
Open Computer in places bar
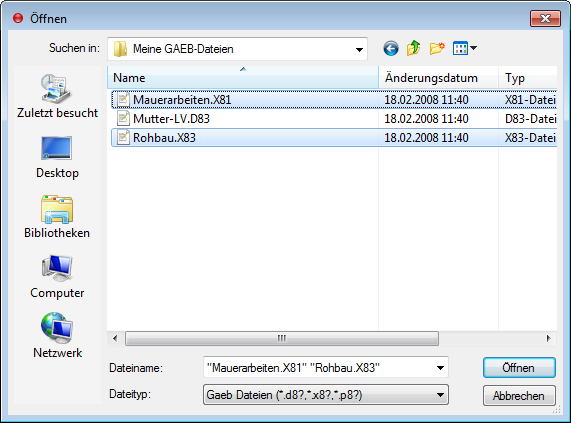coord(57,277)
